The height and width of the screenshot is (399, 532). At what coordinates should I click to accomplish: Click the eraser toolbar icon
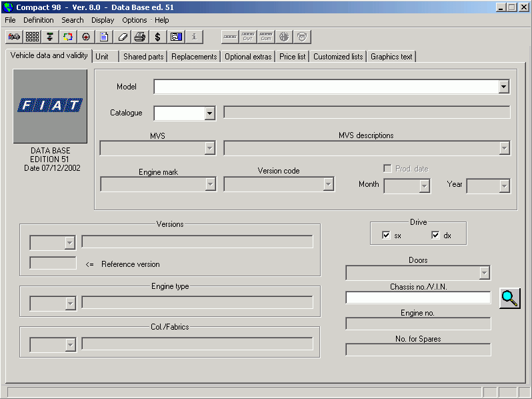(x=122, y=37)
